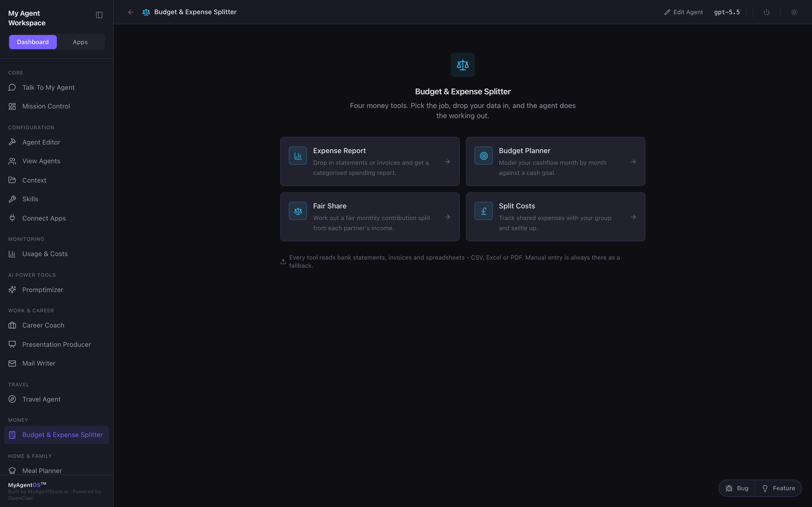The height and width of the screenshot is (507, 812).
Task: Report a Bug button
Action: 737,488
